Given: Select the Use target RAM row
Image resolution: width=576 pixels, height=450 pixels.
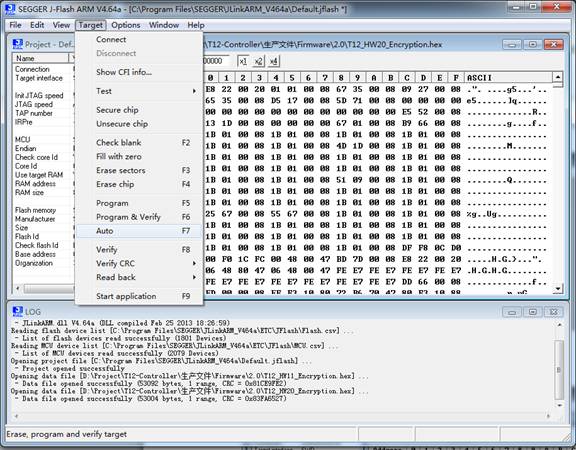Looking at the screenshot, I should [43, 175].
